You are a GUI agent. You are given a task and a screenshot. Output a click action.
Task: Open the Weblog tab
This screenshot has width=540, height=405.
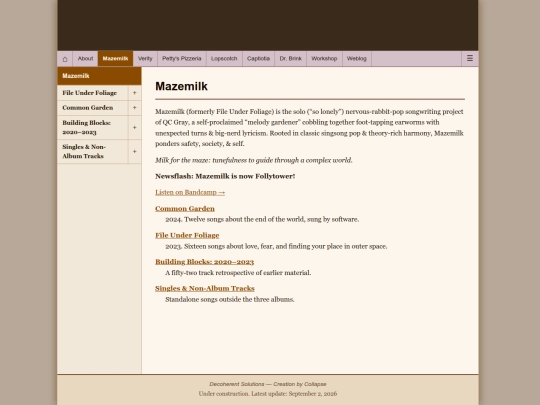[x=356, y=59]
